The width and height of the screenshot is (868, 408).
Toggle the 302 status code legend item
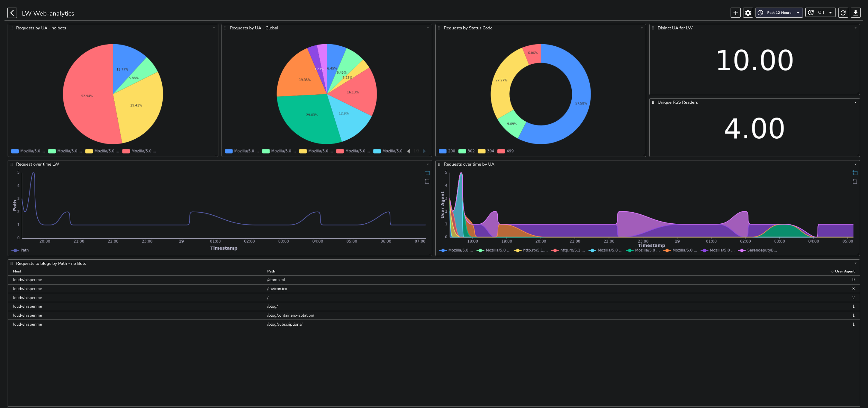pos(467,151)
